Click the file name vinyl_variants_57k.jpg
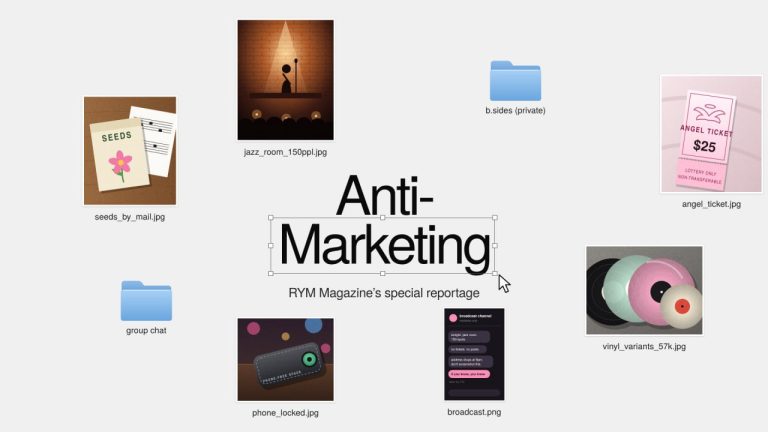Viewport: 768px width, 432px height. [644, 346]
